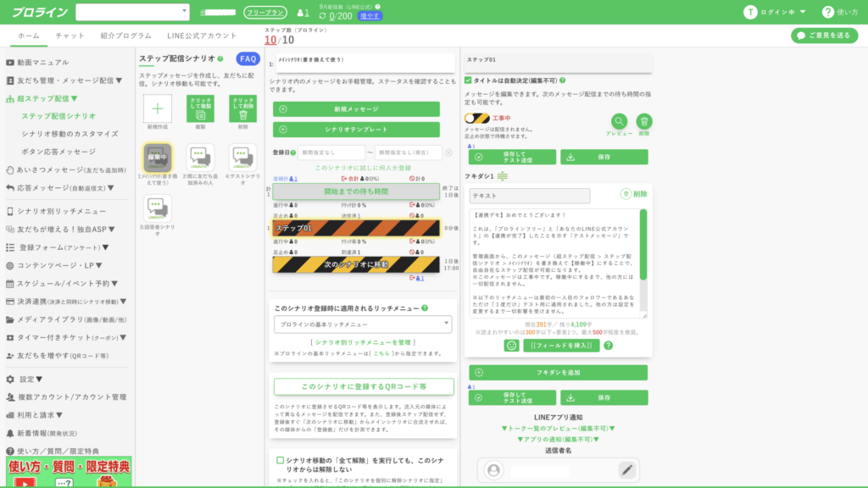Select the ステップ01 striped step bar
The width and height of the screenshot is (868, 488).
tap(357, 228)
